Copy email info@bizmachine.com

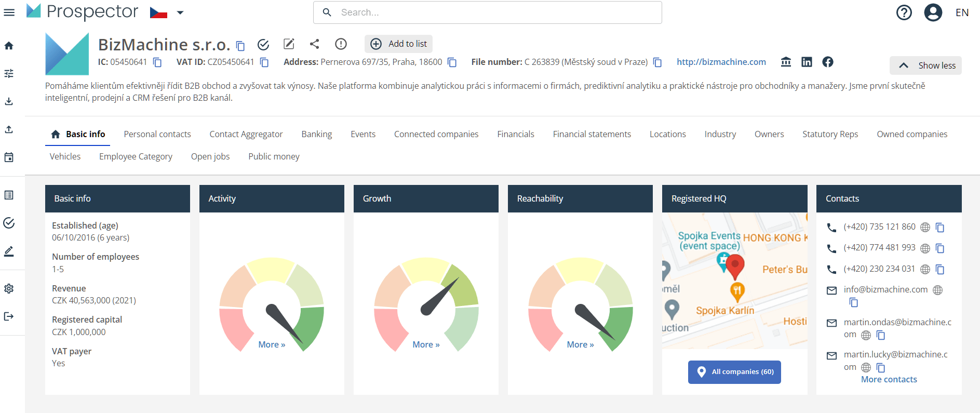pyautogui.click(x=854, y=302)
